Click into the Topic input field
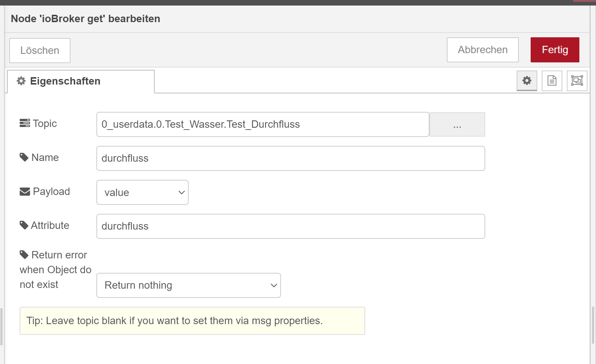This screenshot has height=364, width=596. [262, 124]
